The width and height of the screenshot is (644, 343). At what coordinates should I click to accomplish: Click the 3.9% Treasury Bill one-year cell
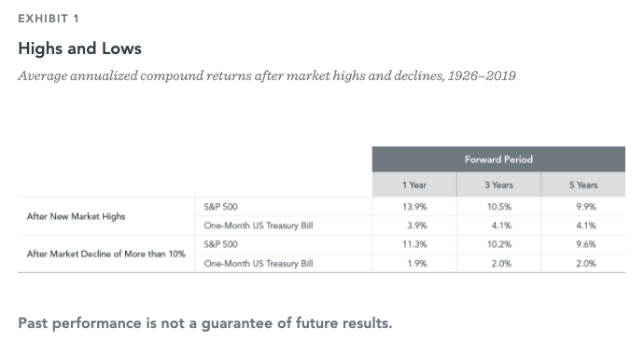tap(417, 226)
